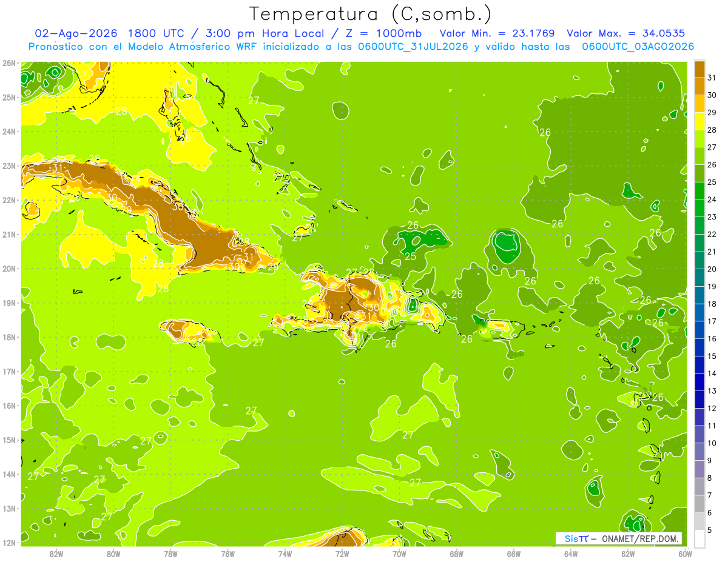
Task: Click the '12N' latitude axis label
Action: [8, 543]
